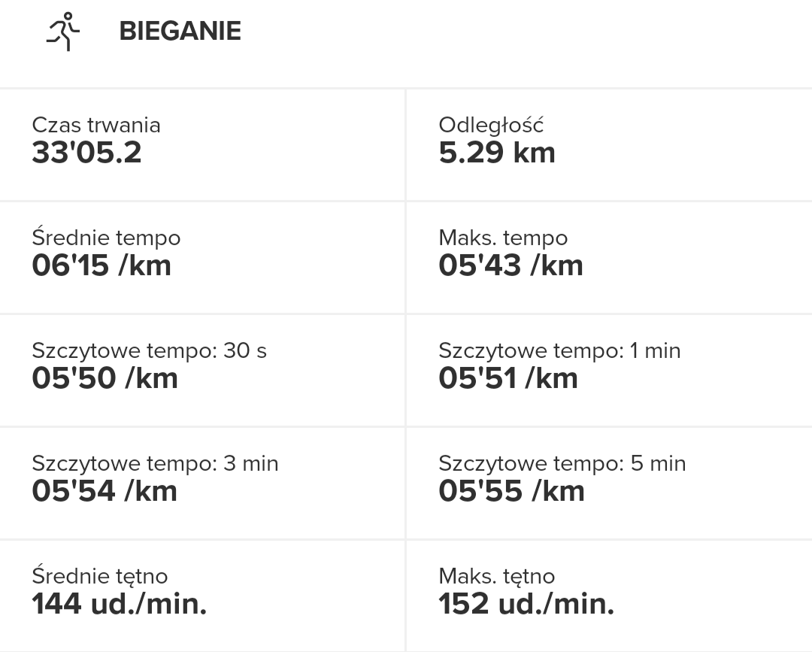812x652 pixels.
Task: Select Szczytowe tempo: 5 min label
Action: pos(562,463)
